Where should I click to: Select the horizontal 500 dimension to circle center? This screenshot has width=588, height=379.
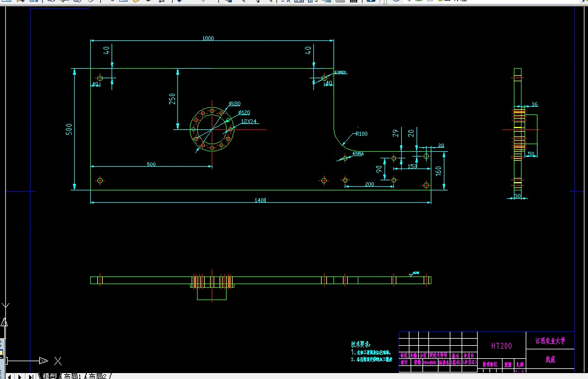(x=151, y=164)
